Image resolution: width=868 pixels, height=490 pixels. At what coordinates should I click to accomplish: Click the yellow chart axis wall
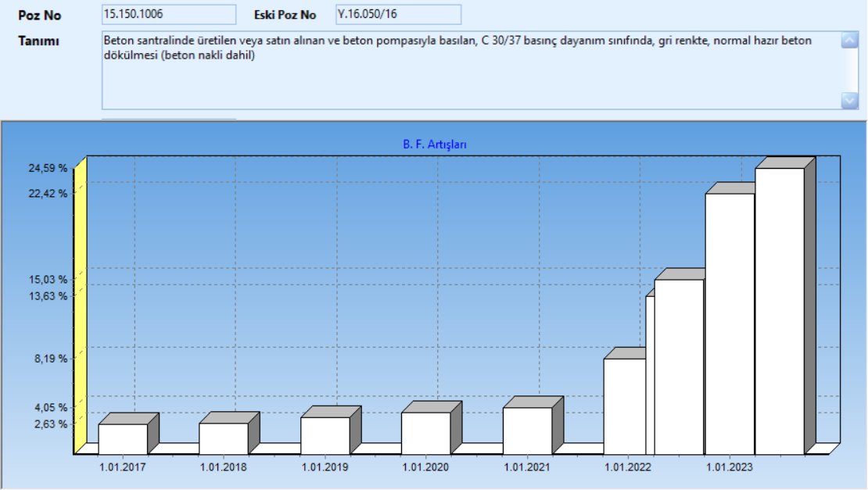pos(81,306)
